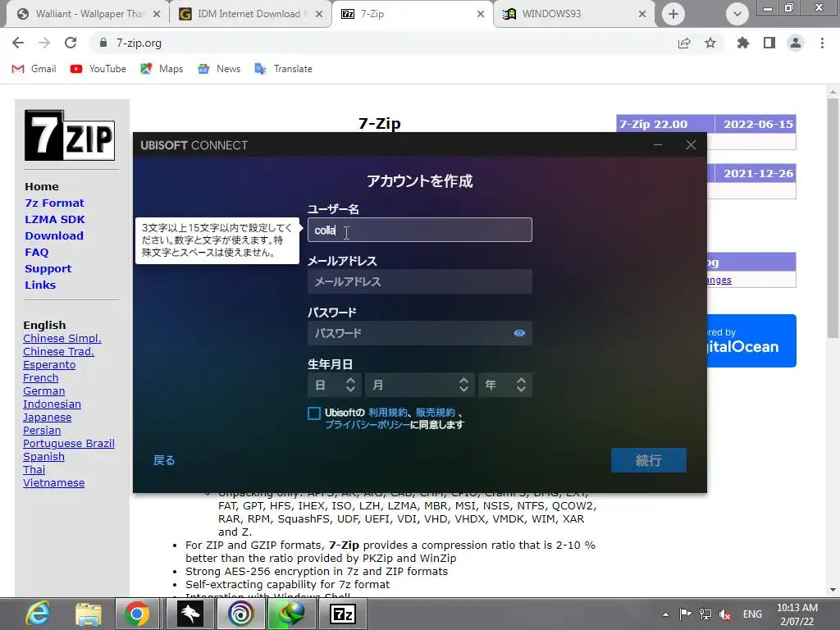Switch site language to Vietnamese
The image size is (840, 630).
53,483
